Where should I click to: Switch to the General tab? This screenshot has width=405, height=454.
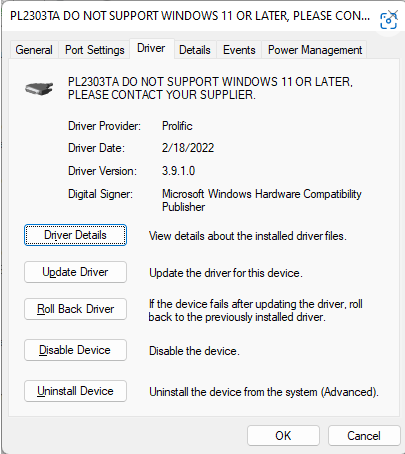pyautogui.click(x=34, y=50)
